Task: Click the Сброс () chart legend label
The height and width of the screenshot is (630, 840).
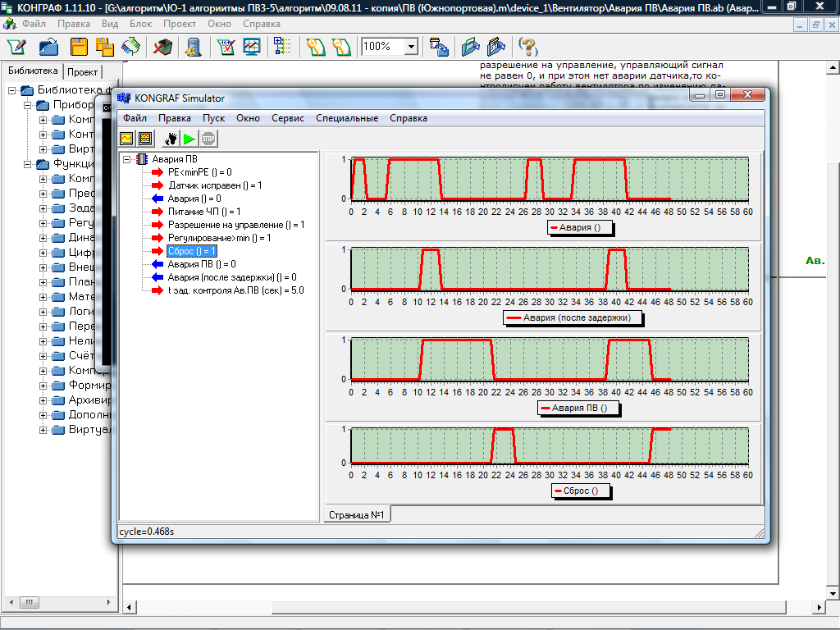Action: pyautogui.click(x=581, y=491)
